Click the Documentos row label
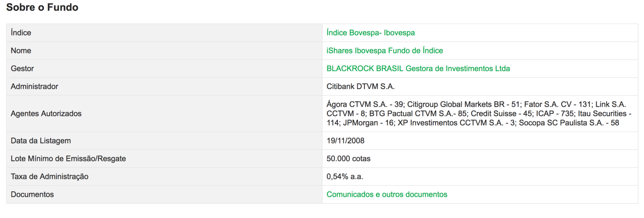Image resolution: width=644 pixels, height=218 pixels. (32, 195)
